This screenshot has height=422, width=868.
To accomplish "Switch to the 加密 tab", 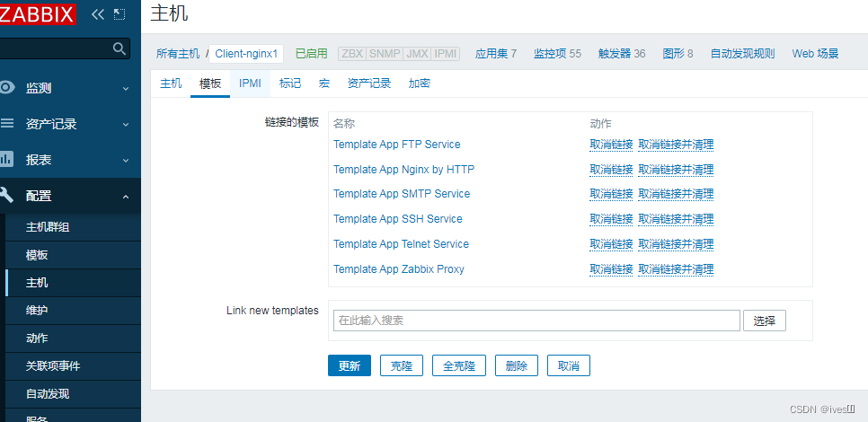I will point(419,84).
